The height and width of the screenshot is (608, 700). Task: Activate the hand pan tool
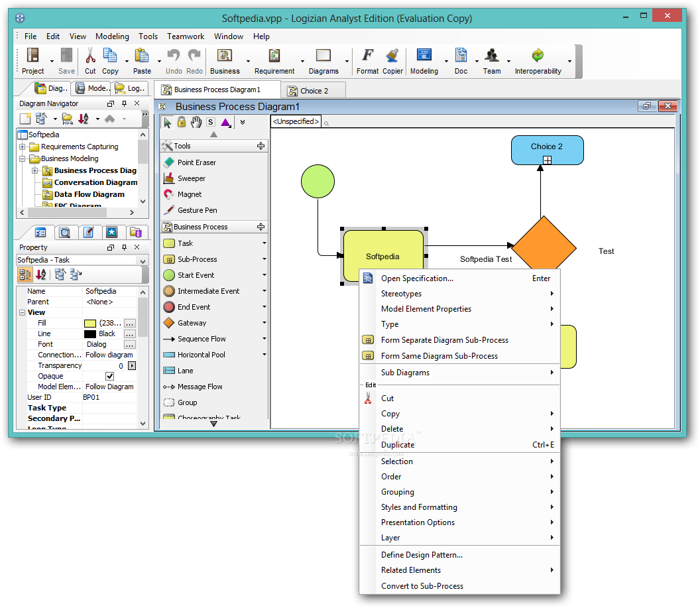pyautogui.click(x=196, y=122)
